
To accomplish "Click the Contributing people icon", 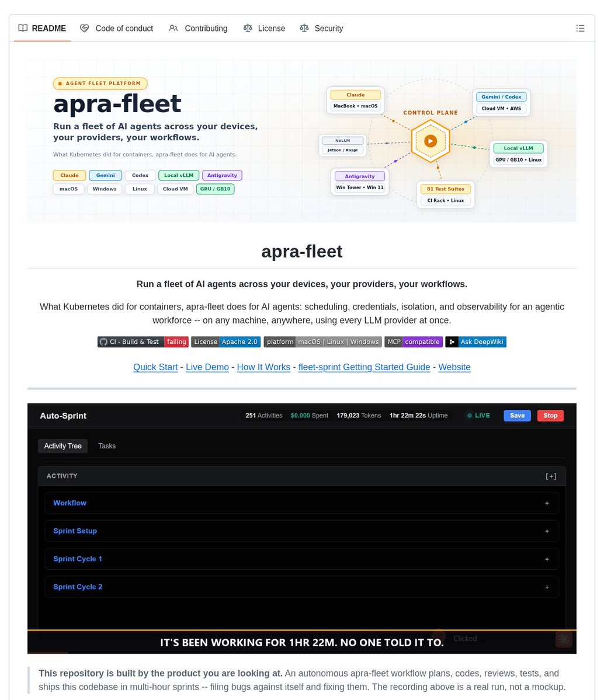I will 173,28.
